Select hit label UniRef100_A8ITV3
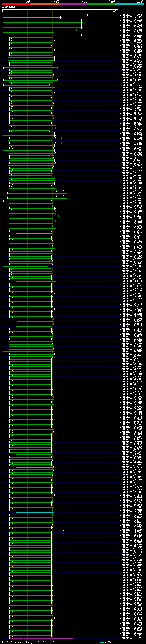 click(131, 80)
